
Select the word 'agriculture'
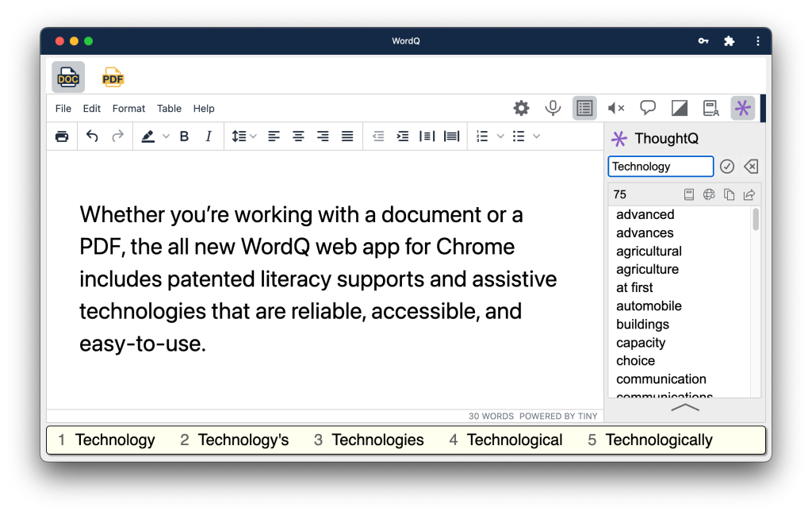647,270
